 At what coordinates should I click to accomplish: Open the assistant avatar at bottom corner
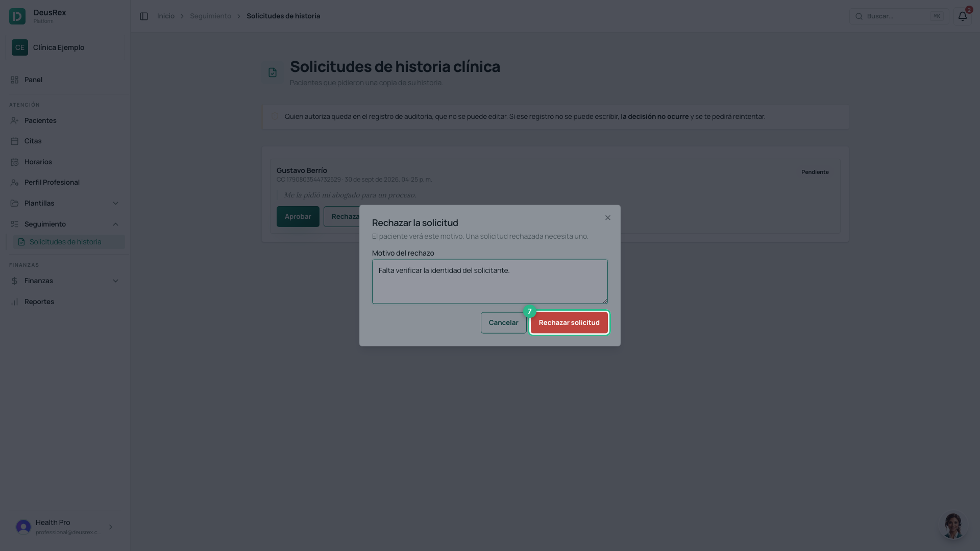[952, 525]
